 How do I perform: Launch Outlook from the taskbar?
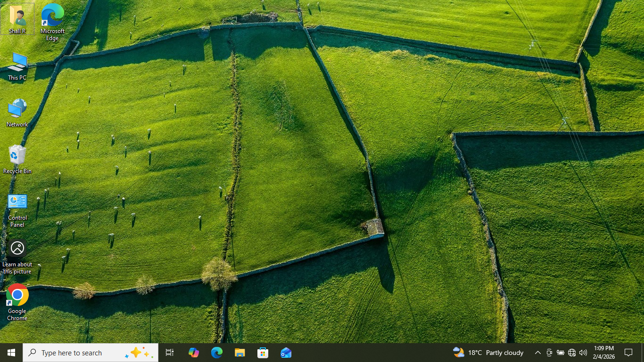[286, 353]
